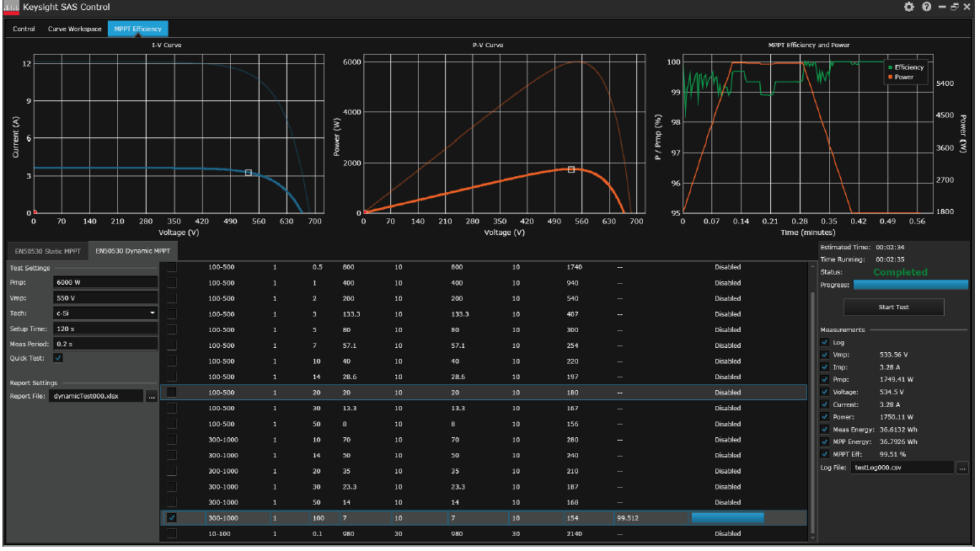Click the Log File testLog000.csv field
This screenshot has width=980, height=551.
[902, 468]
